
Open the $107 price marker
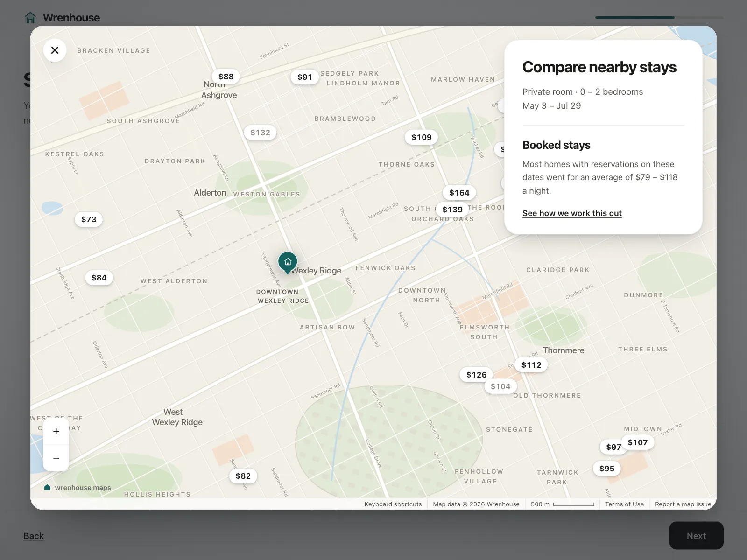coord(638,442)
